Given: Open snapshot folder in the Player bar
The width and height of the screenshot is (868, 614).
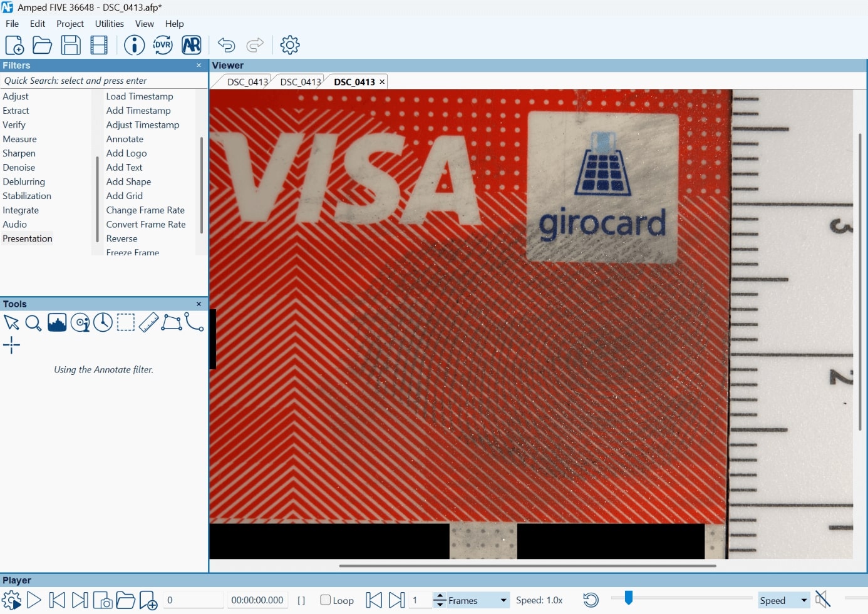Looking at the screenshot, I should 125,600.
